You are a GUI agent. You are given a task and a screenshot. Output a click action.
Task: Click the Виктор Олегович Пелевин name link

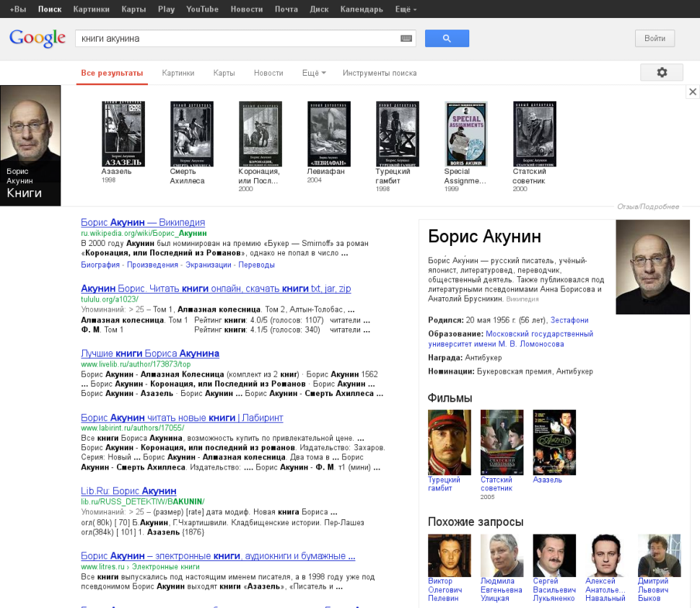pyautogui.click(x=445, y=590)
